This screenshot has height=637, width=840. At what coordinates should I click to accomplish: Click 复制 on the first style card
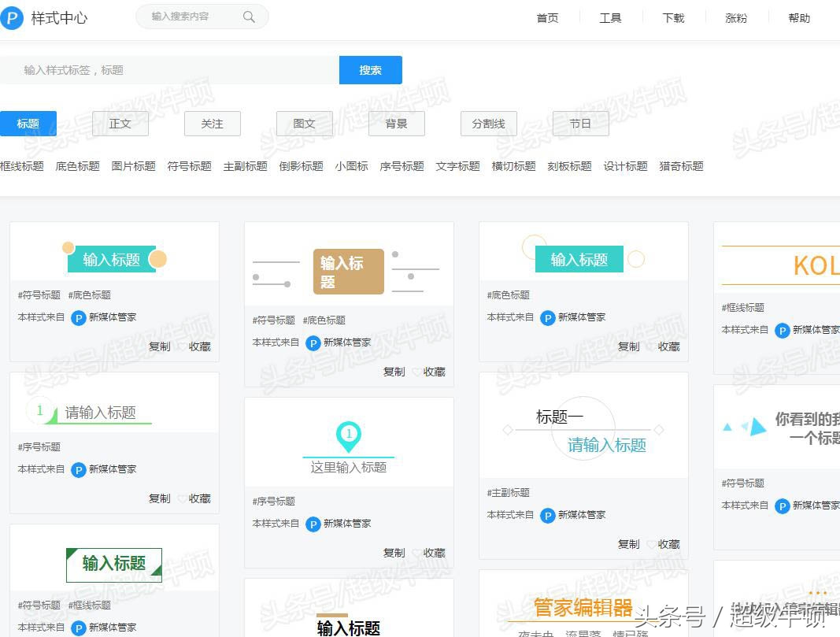pos(159,346)
